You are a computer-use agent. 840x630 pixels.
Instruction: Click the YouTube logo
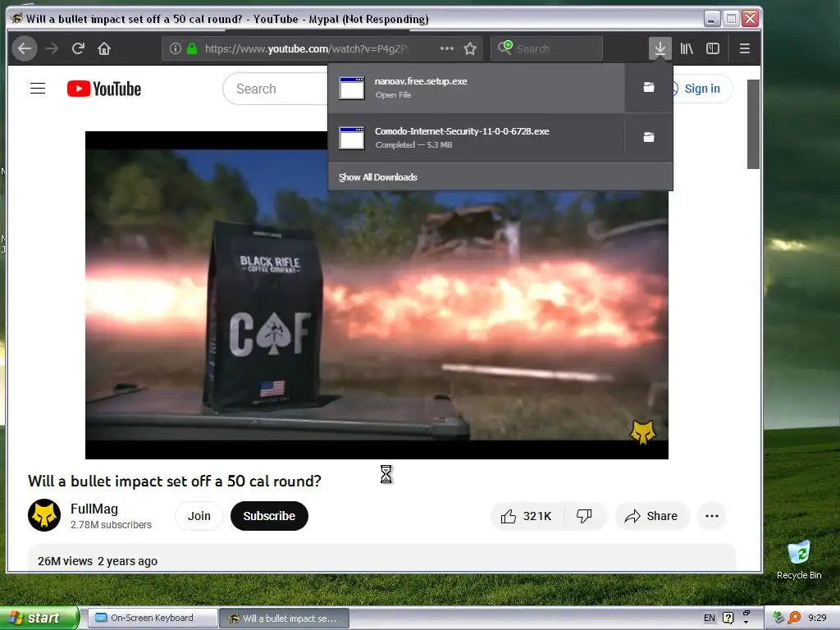(104, 89)
